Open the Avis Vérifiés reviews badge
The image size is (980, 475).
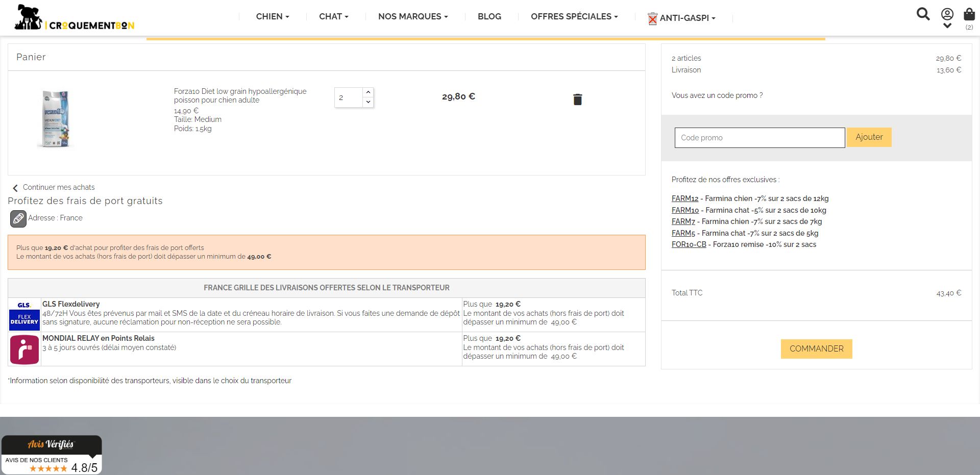click(52, 455)
